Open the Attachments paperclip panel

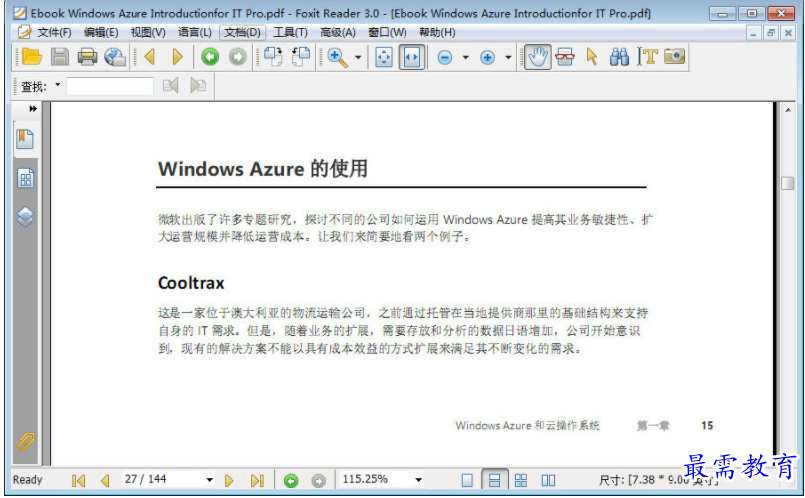(x=25, y=441)
